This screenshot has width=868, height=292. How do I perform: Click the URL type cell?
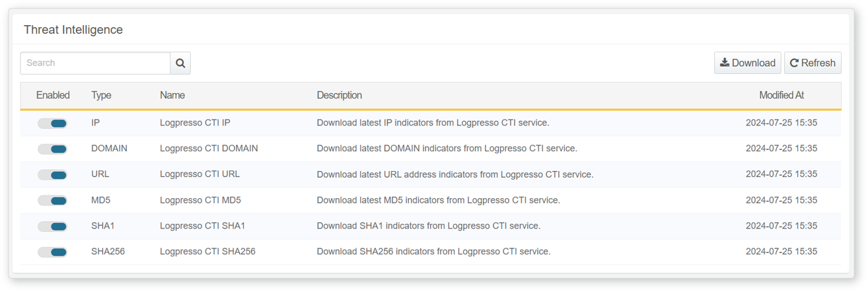coord(100,174)
